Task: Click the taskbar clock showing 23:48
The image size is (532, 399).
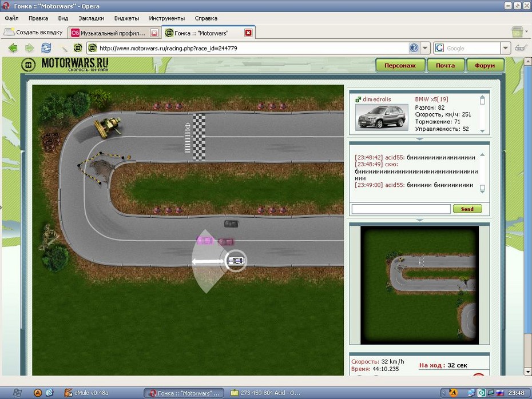Action: click(x=516, y=393)
